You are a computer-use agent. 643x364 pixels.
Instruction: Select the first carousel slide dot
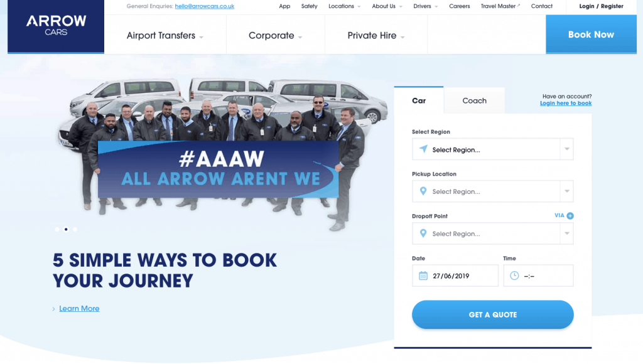coord(57,229)
